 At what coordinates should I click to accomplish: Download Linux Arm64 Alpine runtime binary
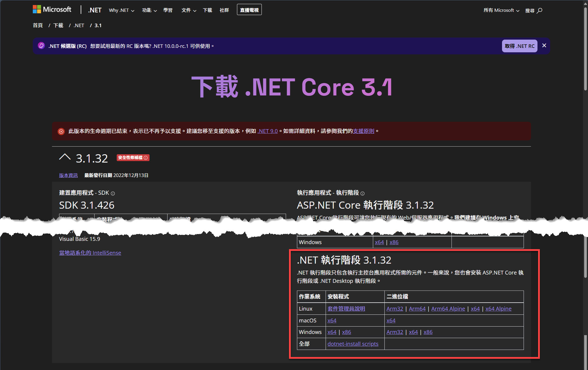tap(448, 309)
